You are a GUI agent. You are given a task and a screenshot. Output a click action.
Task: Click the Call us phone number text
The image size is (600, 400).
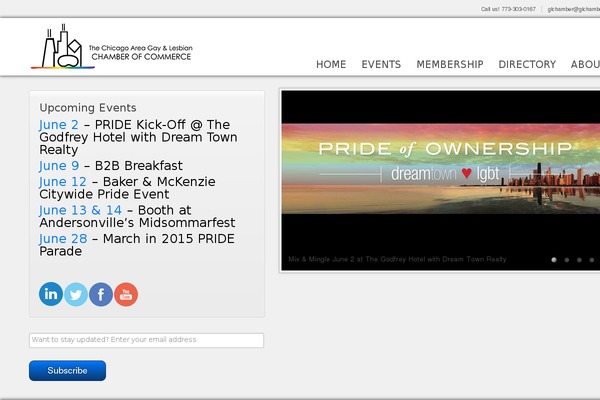tap(508, 9)
